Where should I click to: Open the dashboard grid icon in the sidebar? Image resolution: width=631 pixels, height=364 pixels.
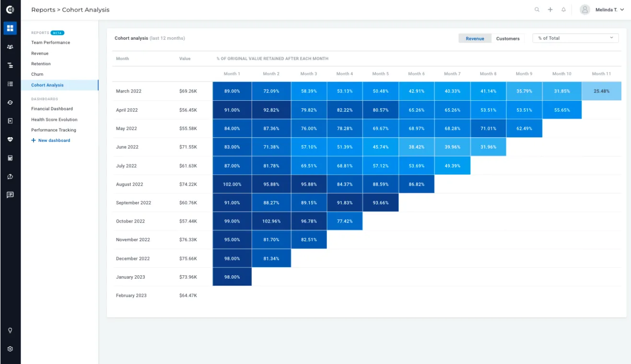coord(10,28)
